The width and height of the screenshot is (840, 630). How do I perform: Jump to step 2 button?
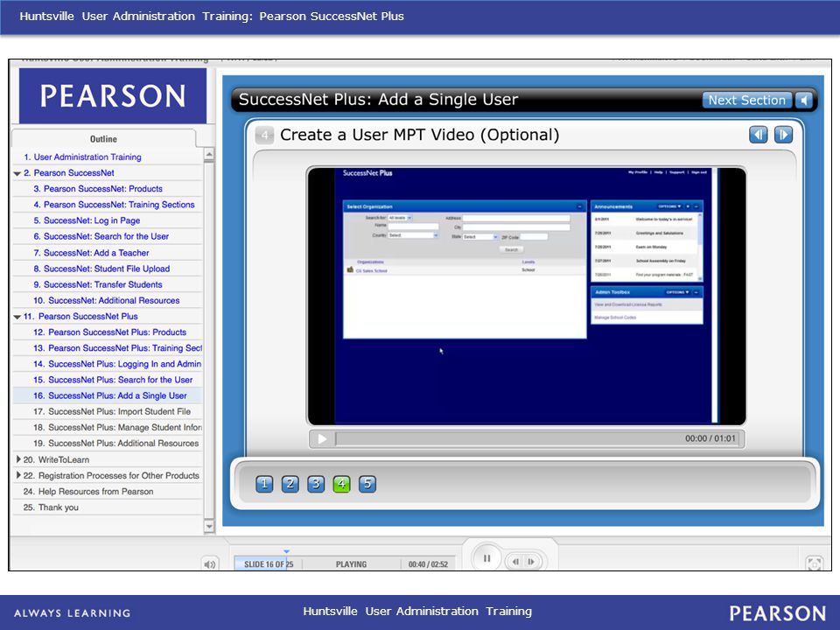click(x=290, y=484)
